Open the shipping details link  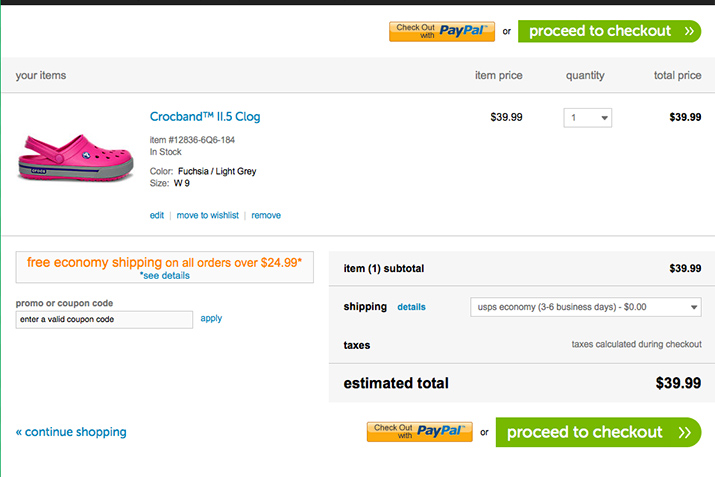click(411, 307)
